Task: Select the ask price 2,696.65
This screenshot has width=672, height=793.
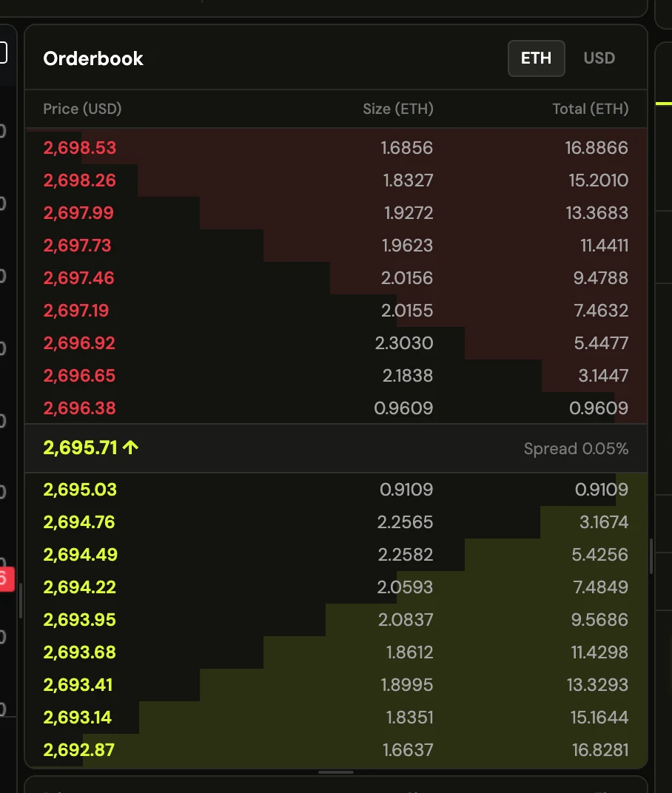Action: pyautogui.click(x=79, y=375)
